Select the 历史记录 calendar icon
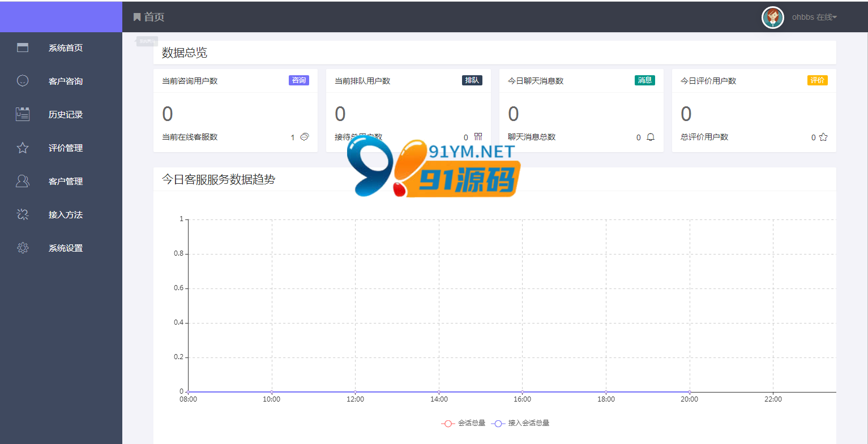Screen dimensions: 868x444 tap(23, 114)
